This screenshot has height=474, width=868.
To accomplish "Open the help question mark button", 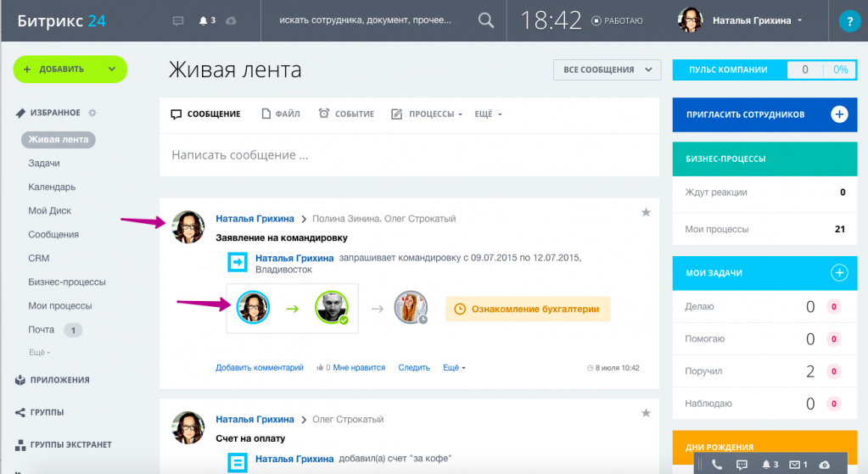I will tap(849, 21).
